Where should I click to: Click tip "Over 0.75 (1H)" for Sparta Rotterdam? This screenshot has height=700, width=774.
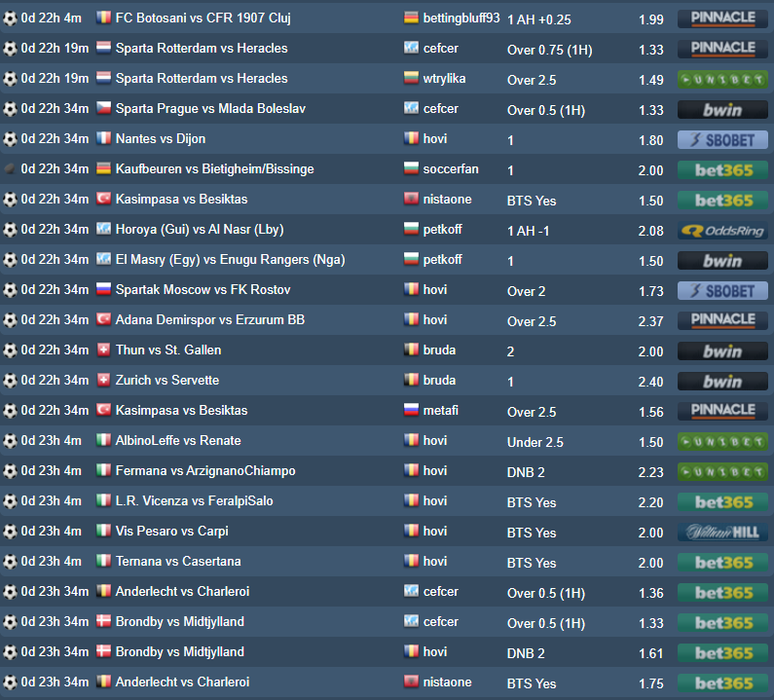[549, 50]
